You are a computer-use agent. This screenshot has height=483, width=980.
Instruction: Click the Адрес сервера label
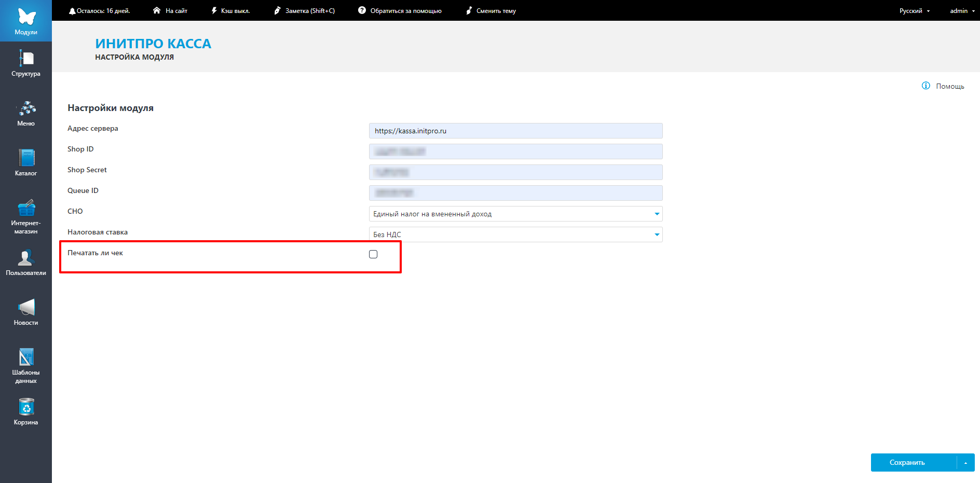point(93,129)
